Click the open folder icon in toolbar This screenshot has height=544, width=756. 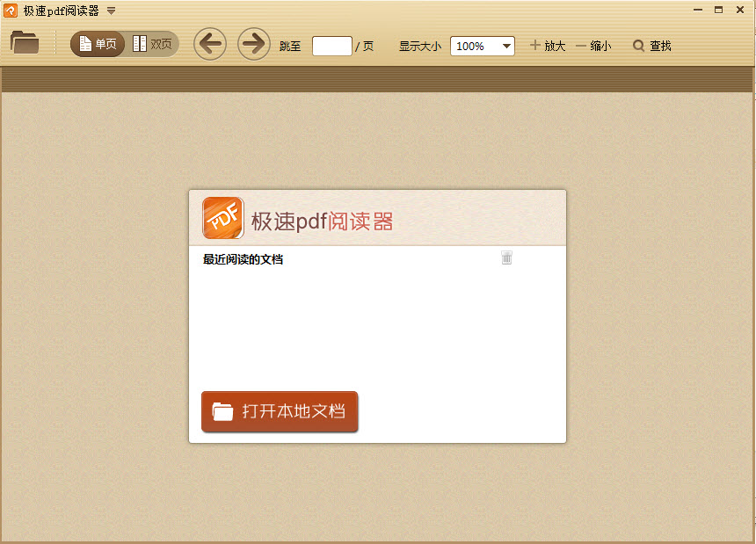tap(25, 42)
